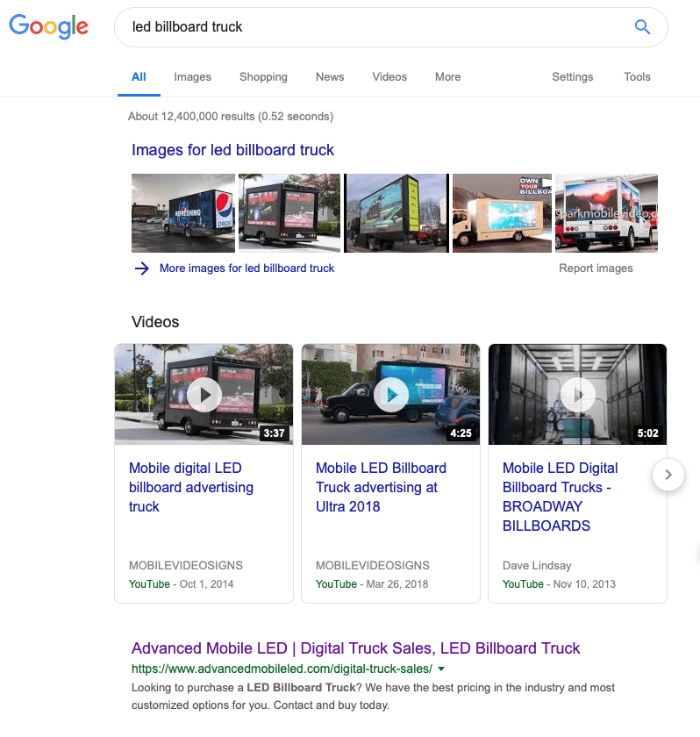Open the sparkmobilevideo truck image
The height and width of the screenshot is (737, 700).
point(606,213)
